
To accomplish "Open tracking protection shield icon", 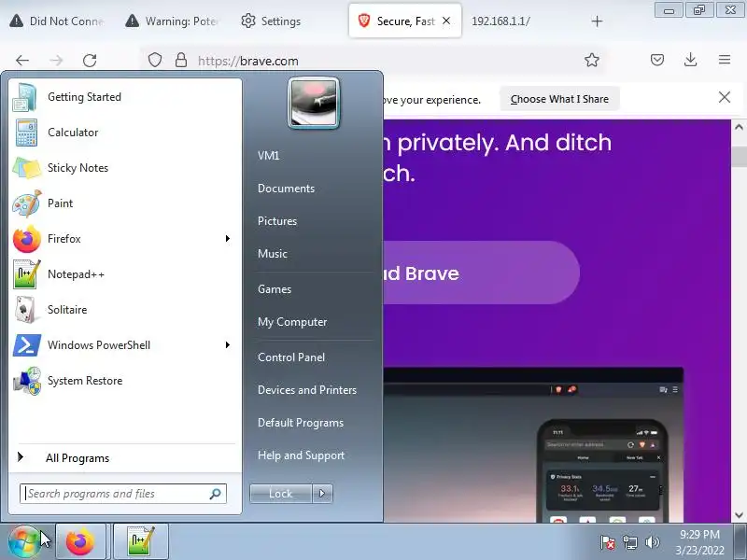I will 155,60.
